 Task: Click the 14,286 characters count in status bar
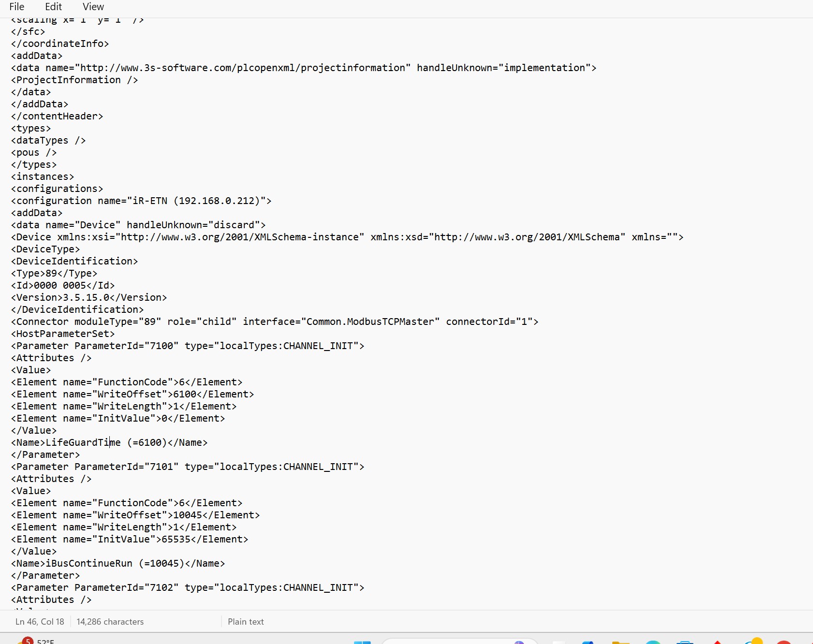pos(110,622)
